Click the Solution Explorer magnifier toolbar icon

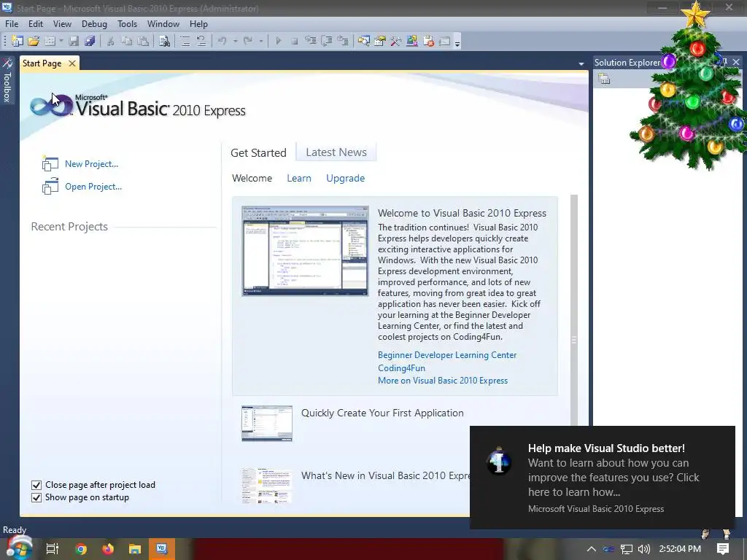tap(364, 42)
